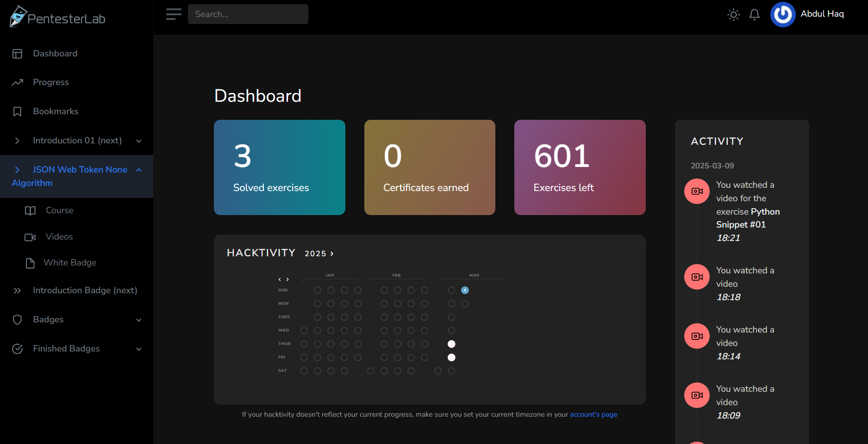Click the Dashboard grid icon
This screenshot has width=868, height=444.
pyautogui.click(x=18, y=54)
